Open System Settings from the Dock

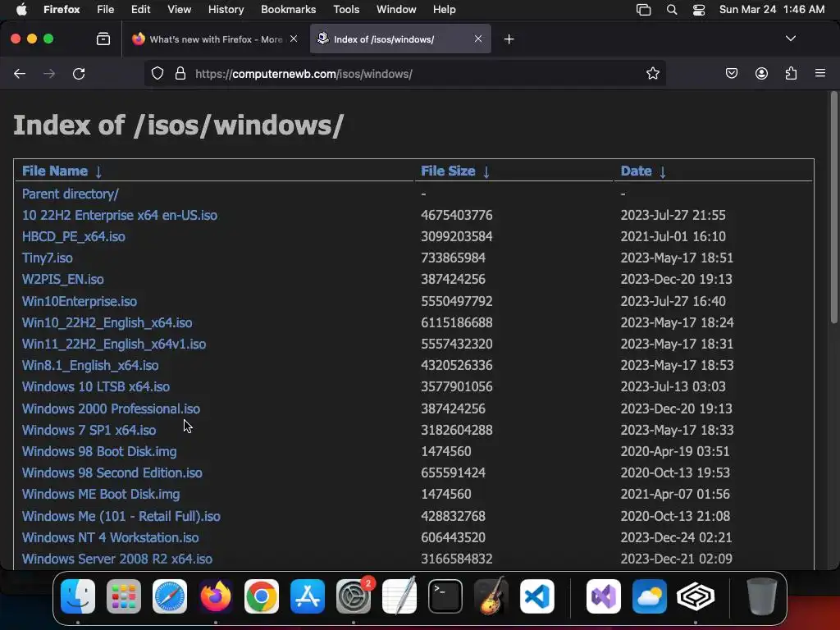(x=354, y=596)
